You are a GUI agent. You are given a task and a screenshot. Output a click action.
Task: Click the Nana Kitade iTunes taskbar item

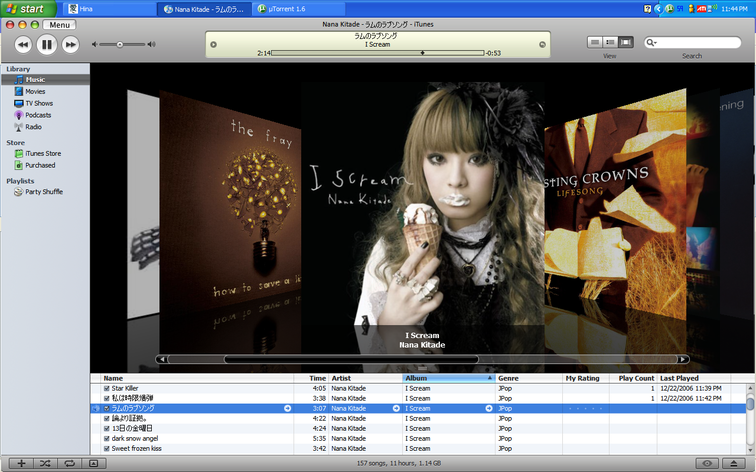pyautogui.click(x=205, y=9)
